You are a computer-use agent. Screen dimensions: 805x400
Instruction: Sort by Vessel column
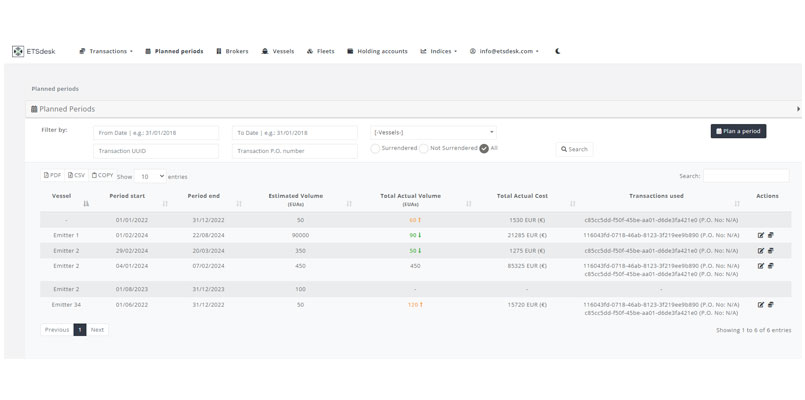(86, 204)
